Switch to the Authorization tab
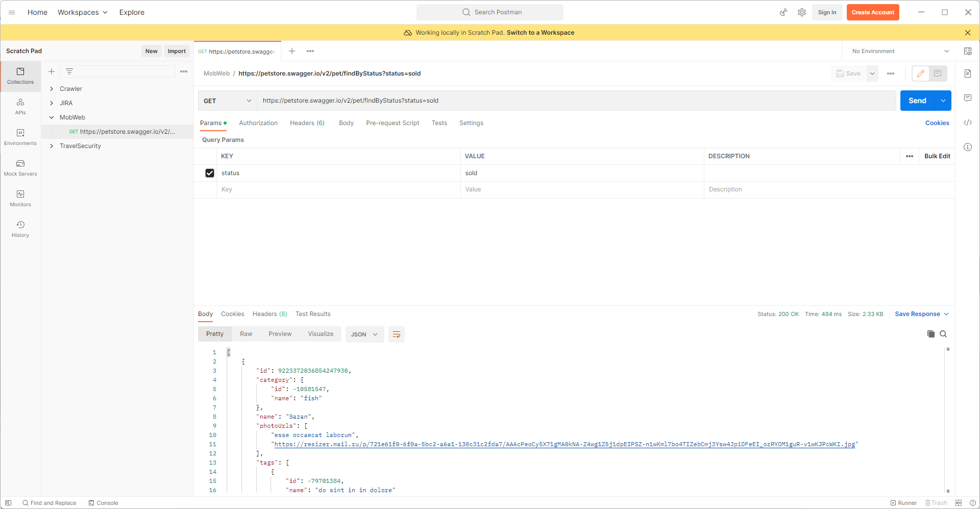Viewport: 980px width, 509px height. (258, 123)
